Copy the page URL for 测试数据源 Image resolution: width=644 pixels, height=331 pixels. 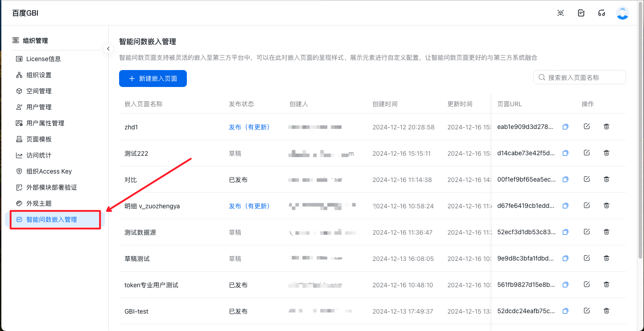point(566,232)
